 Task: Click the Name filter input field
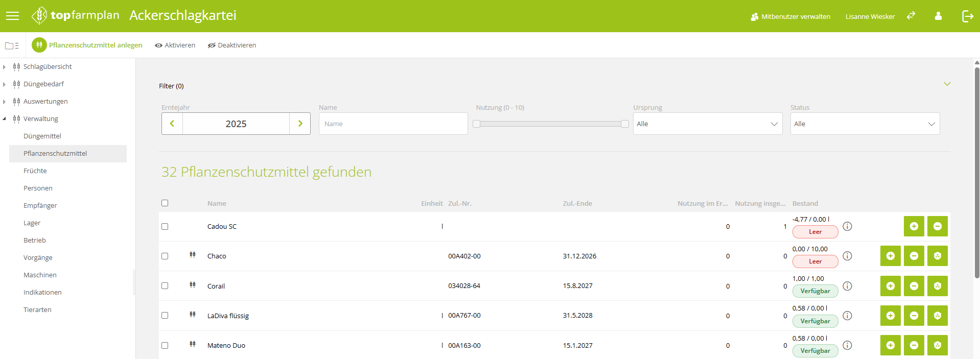[393, 124]
